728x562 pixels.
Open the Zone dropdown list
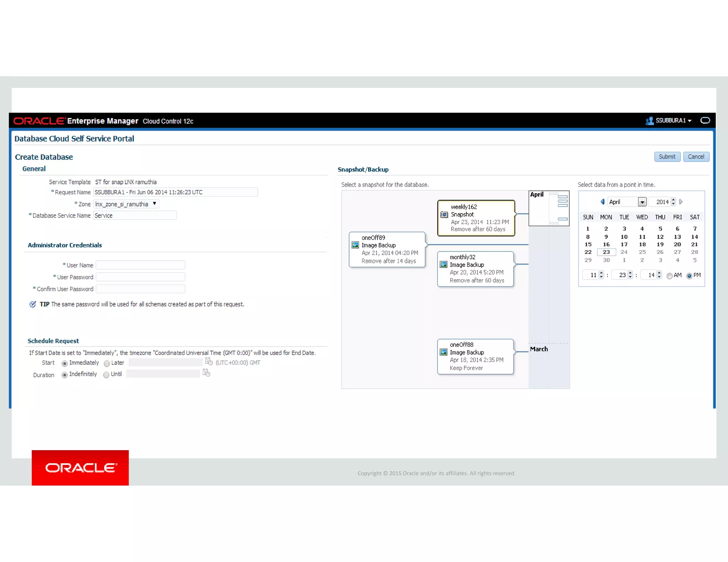pos(154,204)
